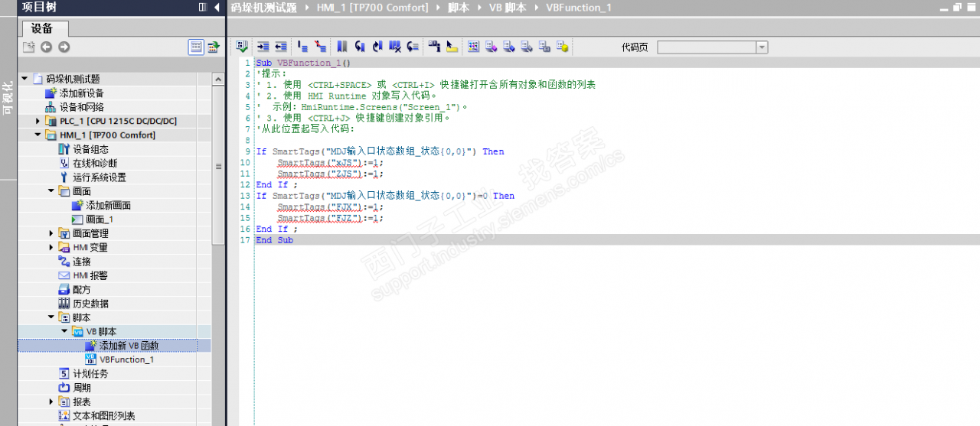Click scroll-up arrow of project tree scrollbar

click(217, 78)
